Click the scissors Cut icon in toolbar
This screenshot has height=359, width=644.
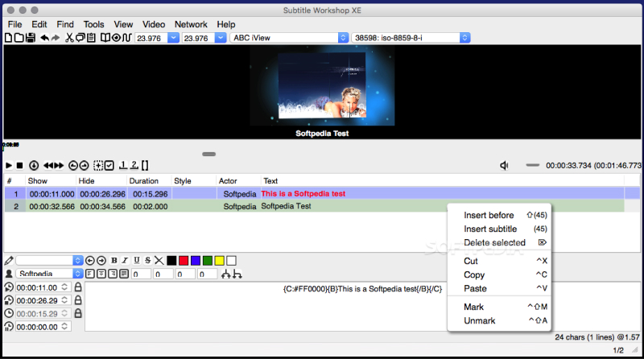tap(69, 38)
